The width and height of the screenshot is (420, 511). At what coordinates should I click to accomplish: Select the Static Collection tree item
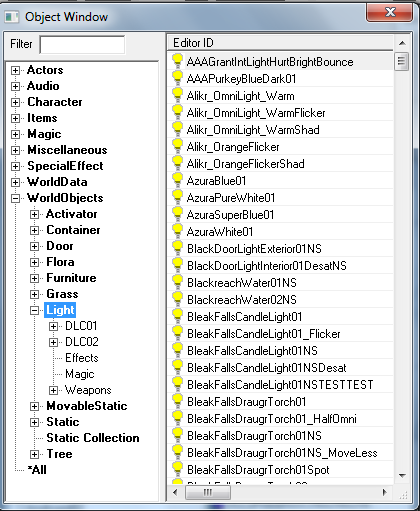pos(93,438)
